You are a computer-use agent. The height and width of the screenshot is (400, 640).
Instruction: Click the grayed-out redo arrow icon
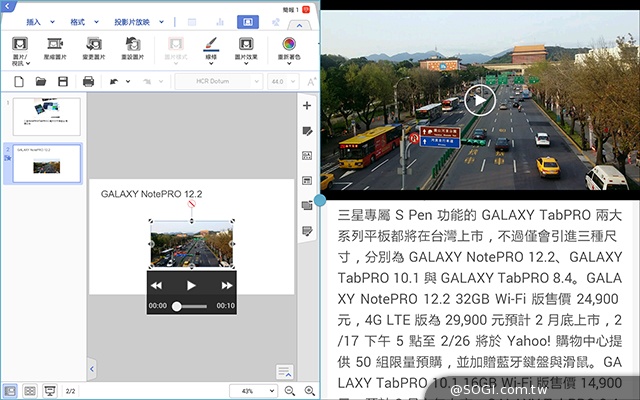point(147,82)
